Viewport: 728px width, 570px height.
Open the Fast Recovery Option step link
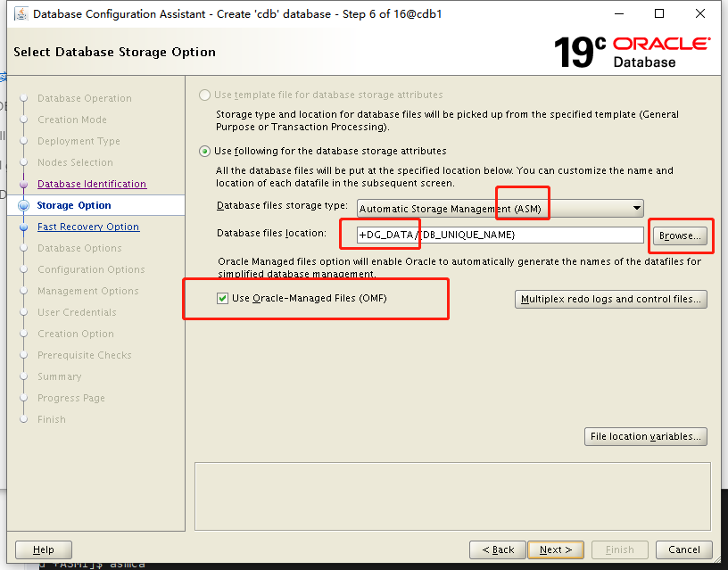(x=88, y=227)
